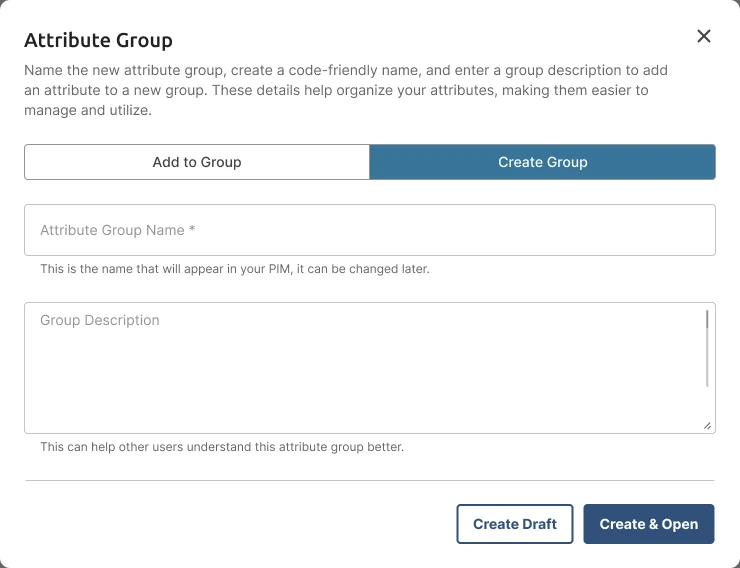Close the Attribute Group dialog

click(x=704, y=36)
